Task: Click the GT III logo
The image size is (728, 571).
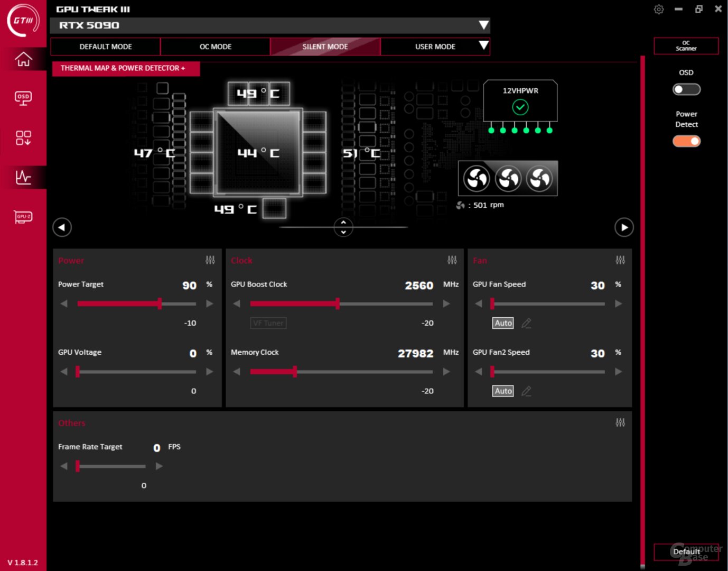Action: click(23, 21)
